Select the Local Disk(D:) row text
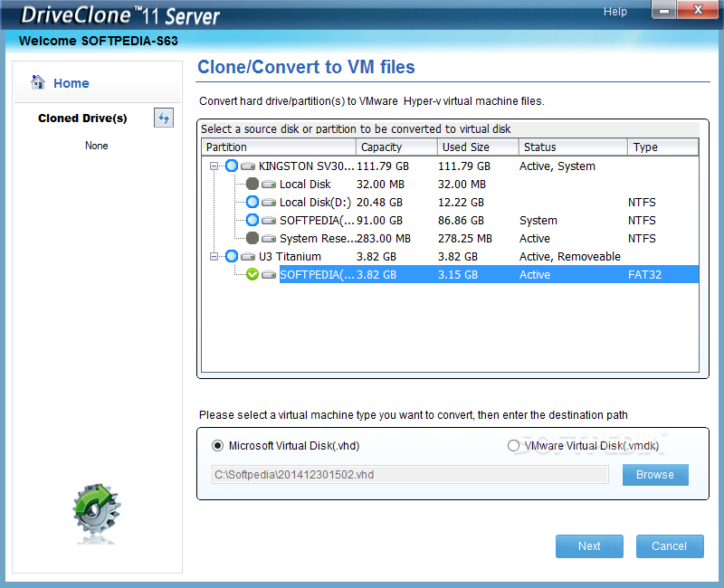 pyautogui.click(x=315, y=202)
